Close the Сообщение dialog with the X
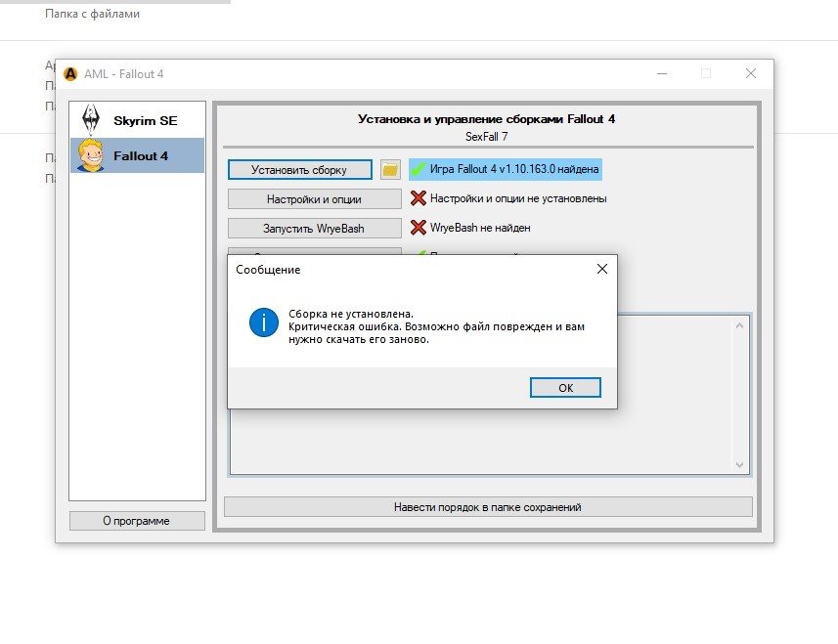The width and height of the screenshot is (838, 644). (x=601, y=269)
